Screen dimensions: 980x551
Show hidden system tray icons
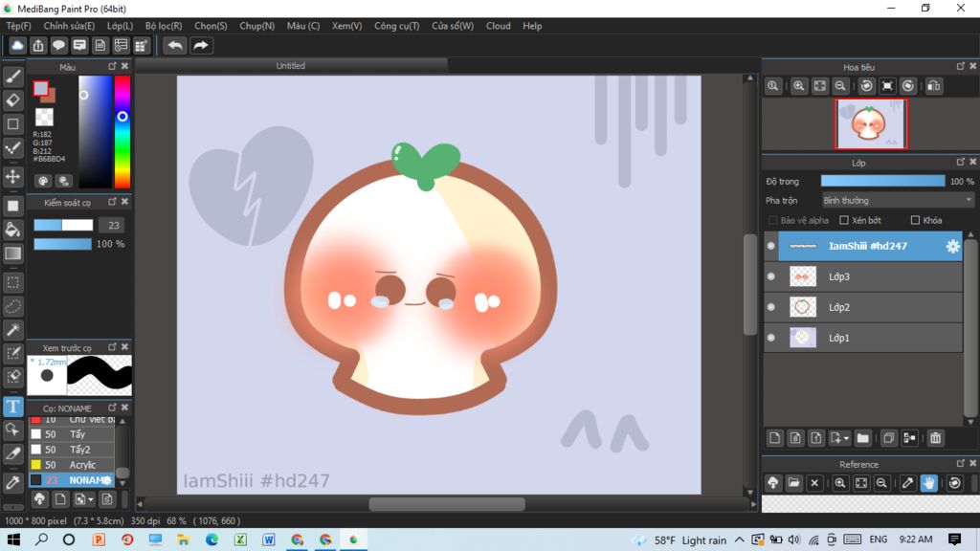[740, 540]
